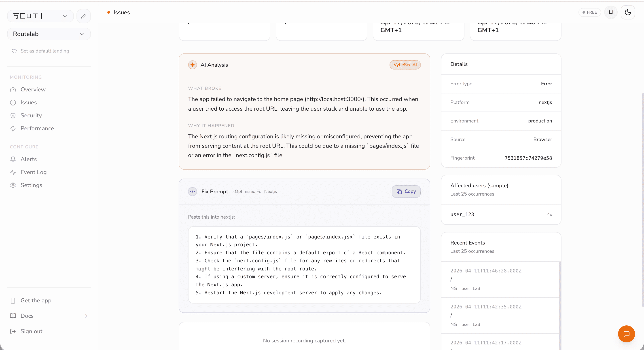Click 'No session recording captured yet' text
Image resolution: width=644 pixels, height=350 pixels.
point(304,341)
